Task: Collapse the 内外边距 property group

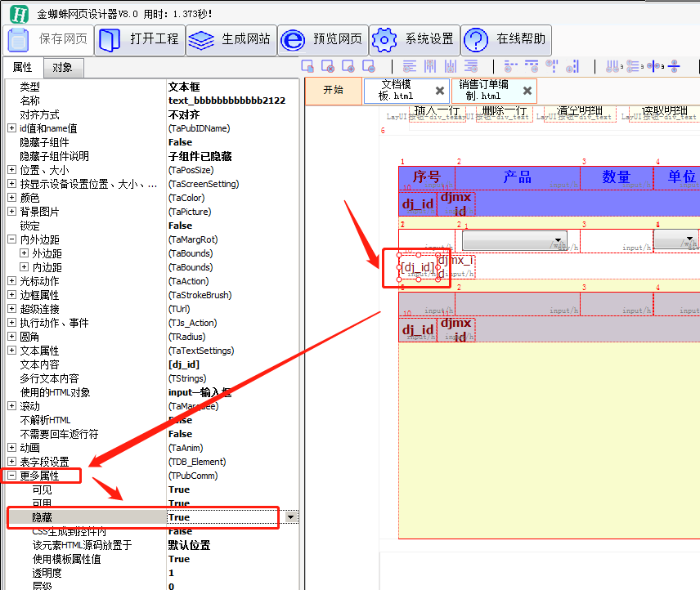Action: coord(11,239)
